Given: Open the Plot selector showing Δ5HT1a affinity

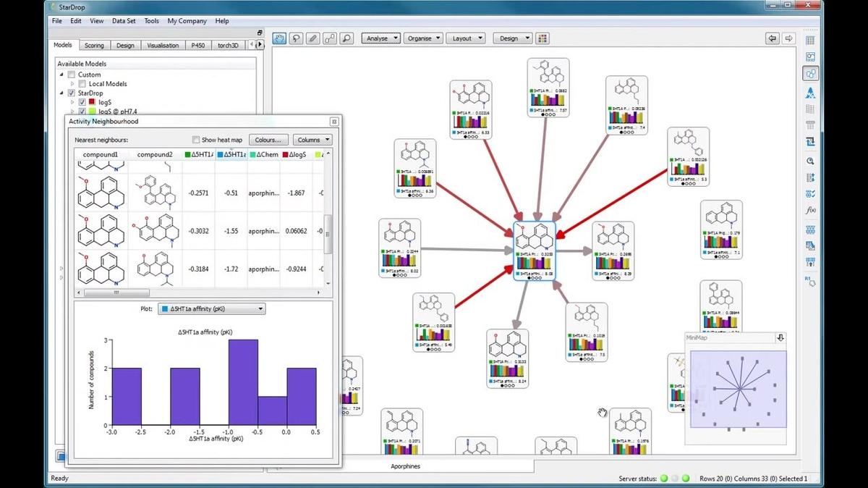Looking at the screenshot, I should coord(211,308).
